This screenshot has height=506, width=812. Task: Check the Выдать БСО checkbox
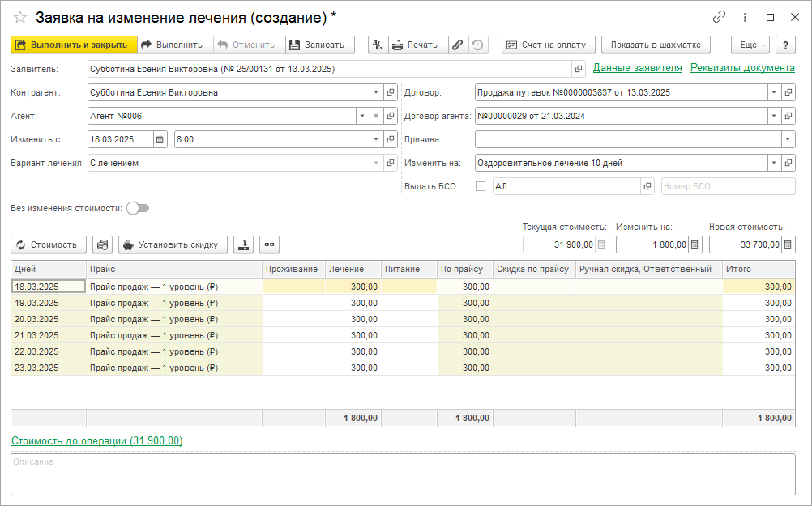click(481, 186)
